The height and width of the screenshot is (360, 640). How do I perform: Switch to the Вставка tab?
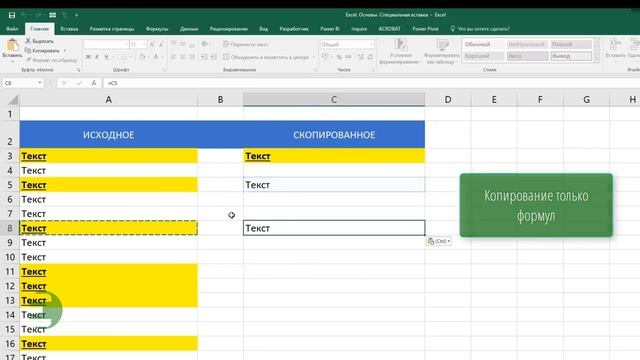point(69,29)
